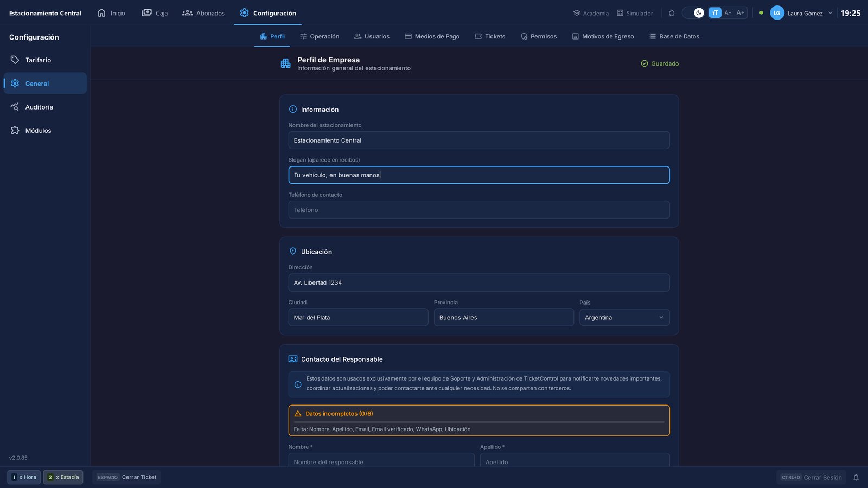Click the Ubicación location pin icon

click(x=293, y=252)
